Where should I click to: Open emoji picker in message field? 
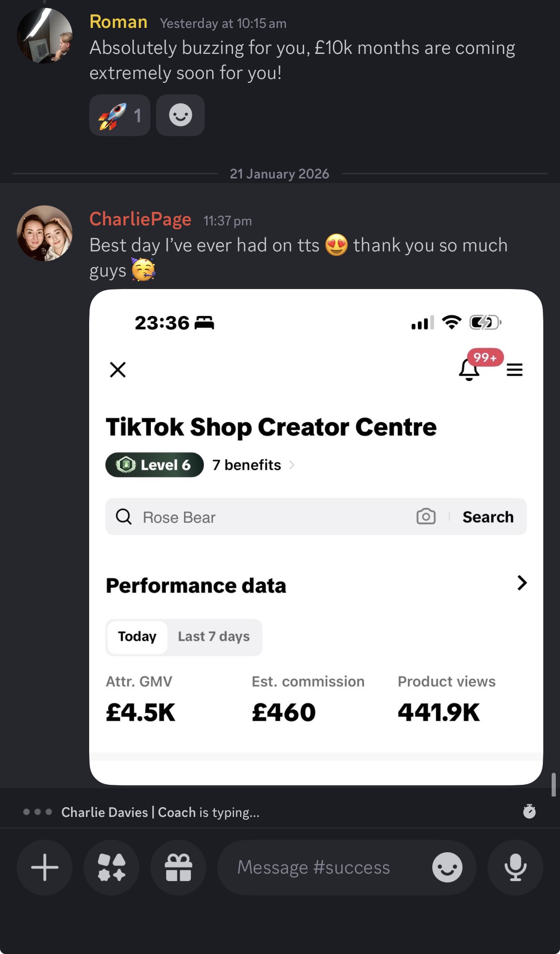[447, 867]
